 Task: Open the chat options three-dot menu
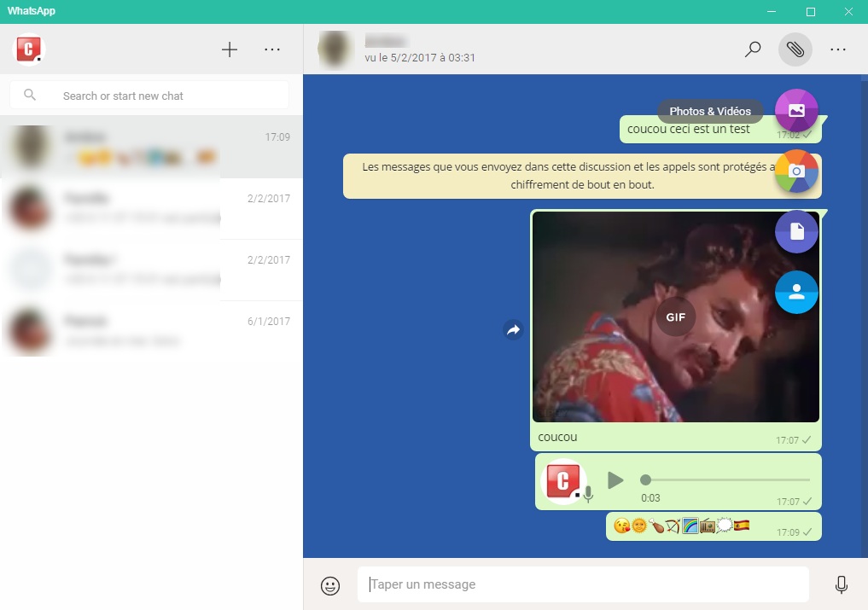pyautogui.click(x=838, y=49)
